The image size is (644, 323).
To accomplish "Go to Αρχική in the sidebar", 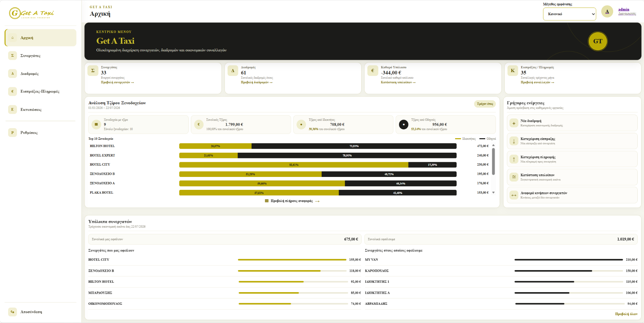I will point(41,38).
